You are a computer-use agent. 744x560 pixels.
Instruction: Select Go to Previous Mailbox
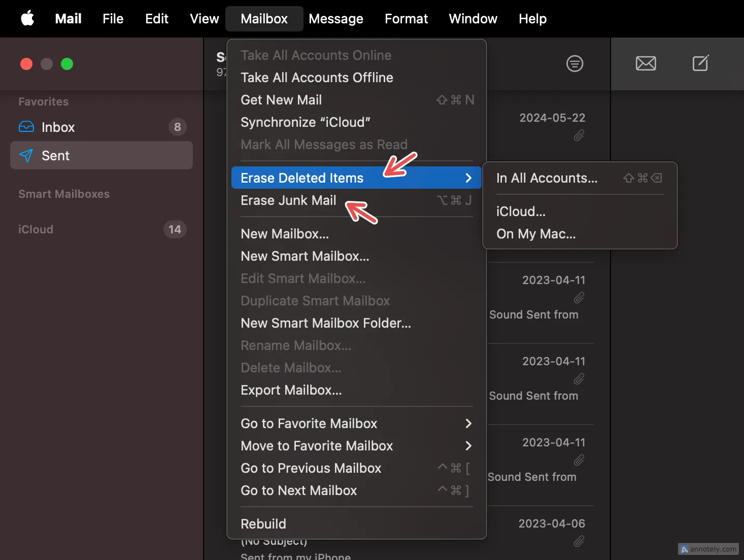pyautogui.click(x=356, y=468)
